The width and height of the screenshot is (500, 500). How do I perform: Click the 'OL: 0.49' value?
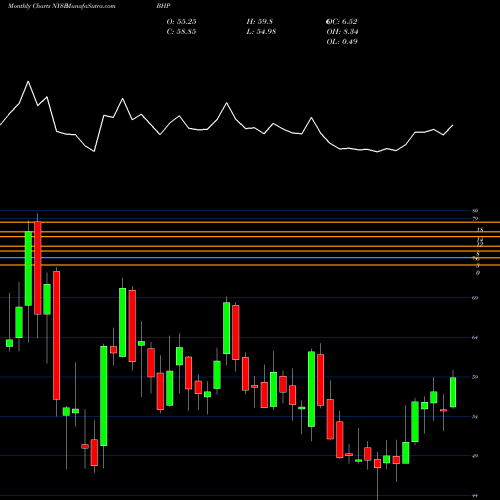[342, 42]
